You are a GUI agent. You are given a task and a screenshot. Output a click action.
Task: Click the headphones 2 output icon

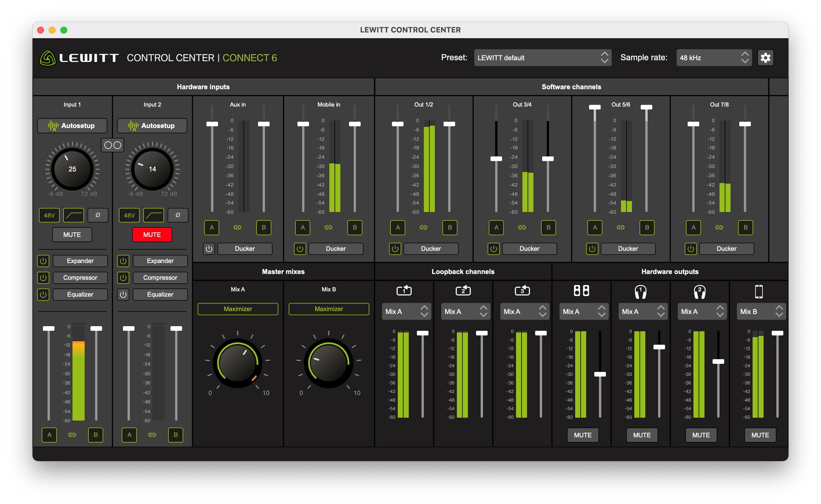699,292
